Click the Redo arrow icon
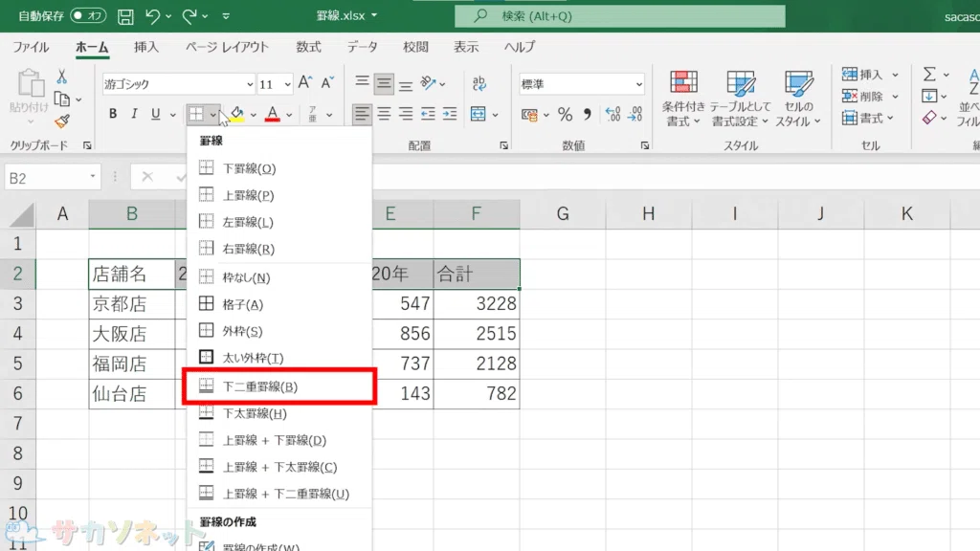Viewport: 980px width, 551px height. [x=189, y=16]
